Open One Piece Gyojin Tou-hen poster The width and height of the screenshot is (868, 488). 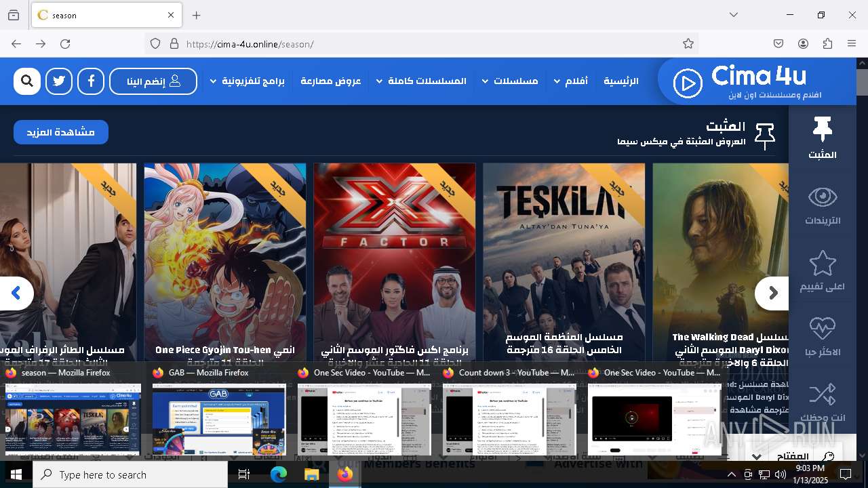(x=225, y=264)
